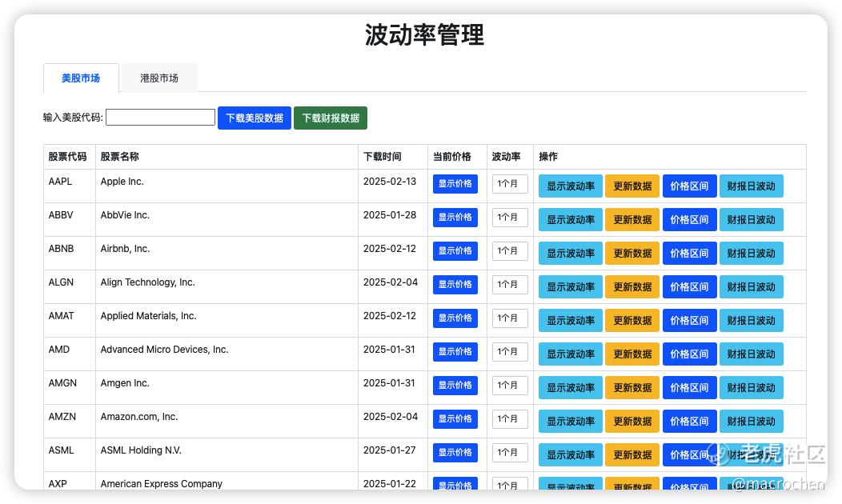Open 价格区间 for Amgen Inc.
The width and height of the screenshot is (842, 504).
(689, 387)
